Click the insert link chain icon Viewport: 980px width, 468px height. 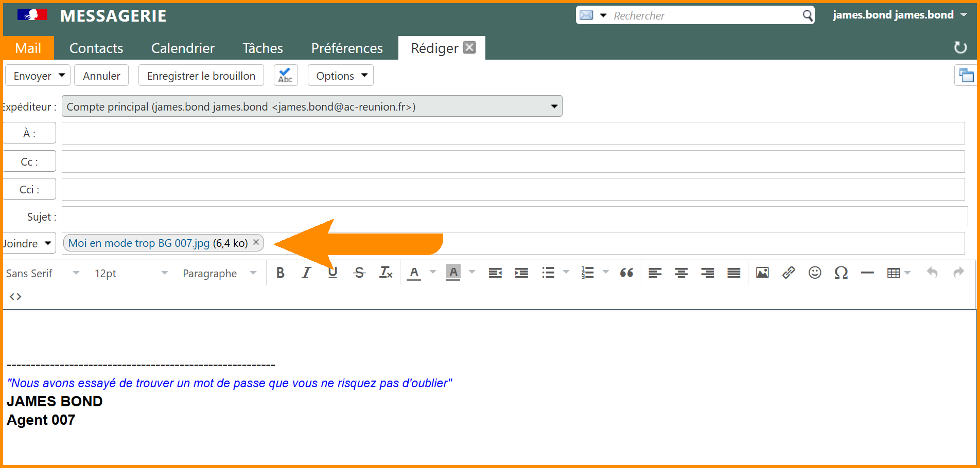(x=789, y=273)
